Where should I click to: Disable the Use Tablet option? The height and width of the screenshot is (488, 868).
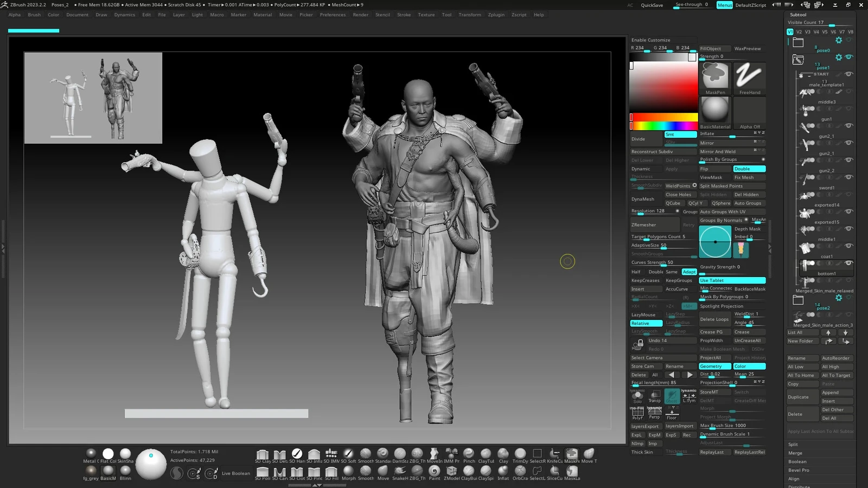tap(732, 280)
